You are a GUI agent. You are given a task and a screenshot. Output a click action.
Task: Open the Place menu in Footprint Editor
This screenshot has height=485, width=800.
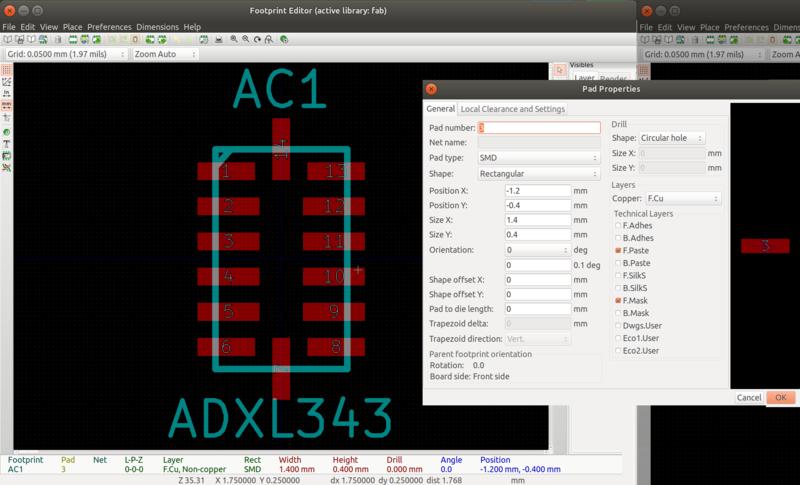72,27
